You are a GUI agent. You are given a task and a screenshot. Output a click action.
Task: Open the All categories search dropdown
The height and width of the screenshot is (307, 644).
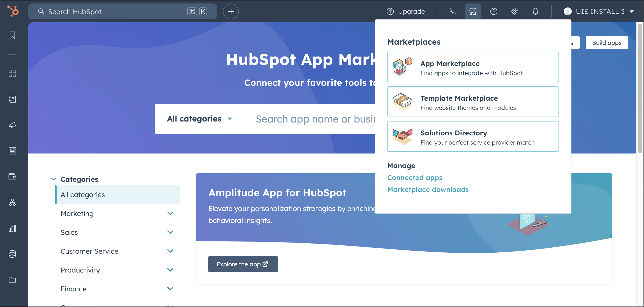tap(200, 119)
